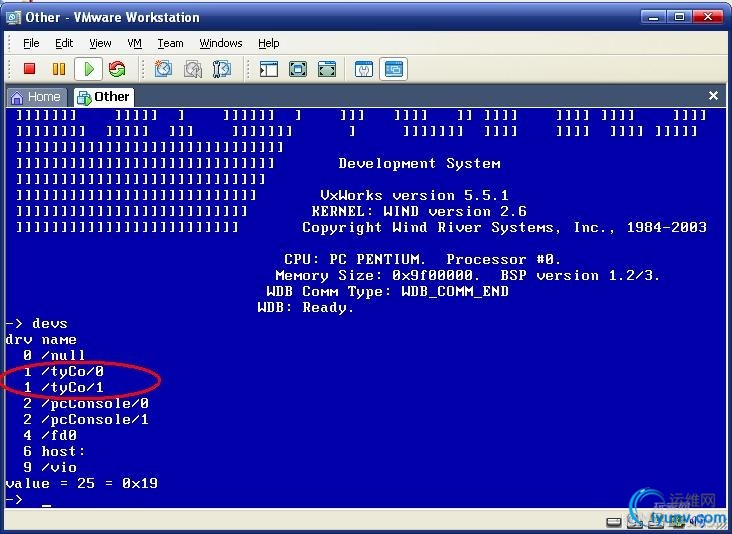732x534 pixels.
Task: Power on the VM with green play icon
Action: tap(88, 69)
